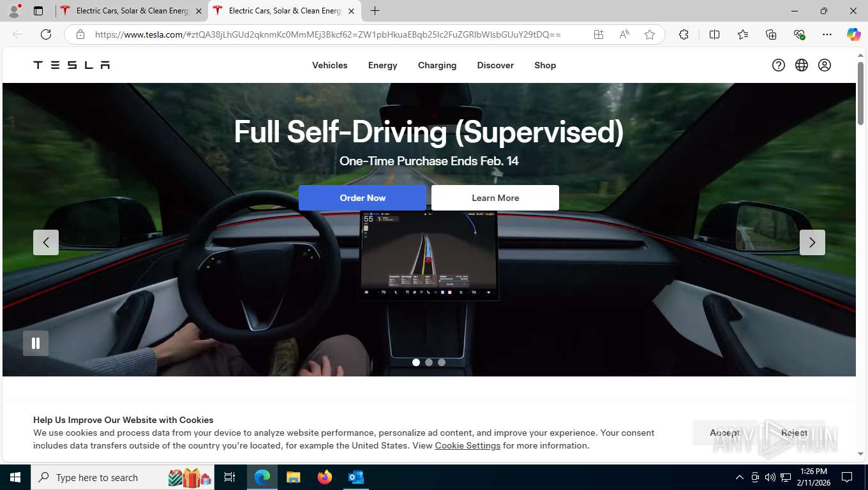This screenshot has height=490, width=868.
Task: Open the Discover menu
Action: 495,65
